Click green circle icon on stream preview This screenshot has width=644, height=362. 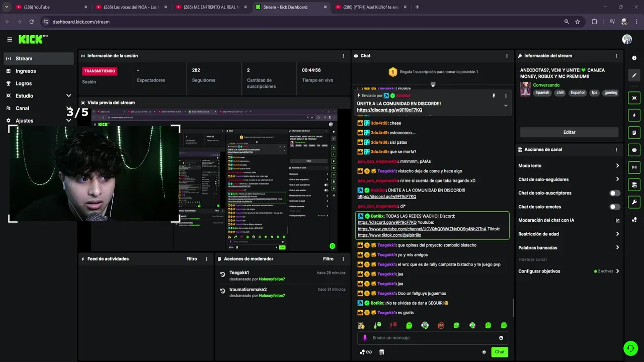coord(332,246)
